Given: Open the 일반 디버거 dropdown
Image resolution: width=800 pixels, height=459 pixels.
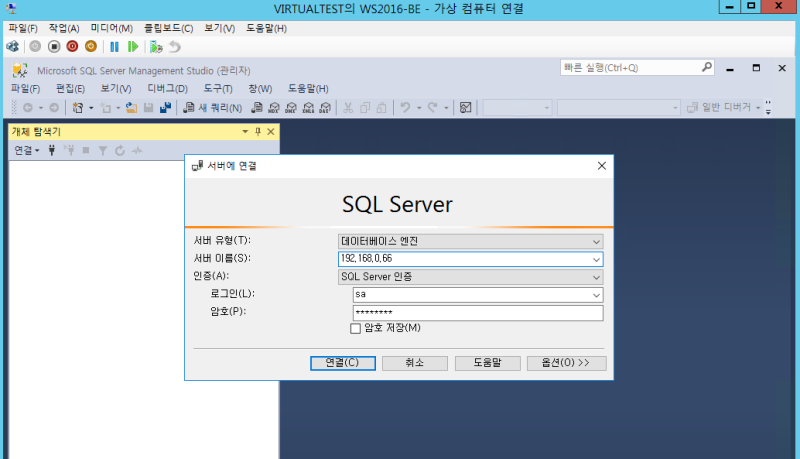Looking at the screenshot, I should [758, 108].
